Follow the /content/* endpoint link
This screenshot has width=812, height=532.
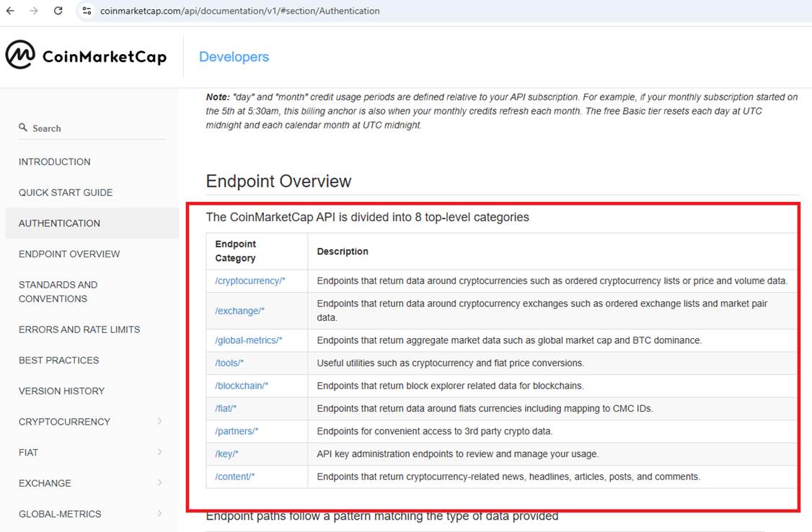click(235, 477)
